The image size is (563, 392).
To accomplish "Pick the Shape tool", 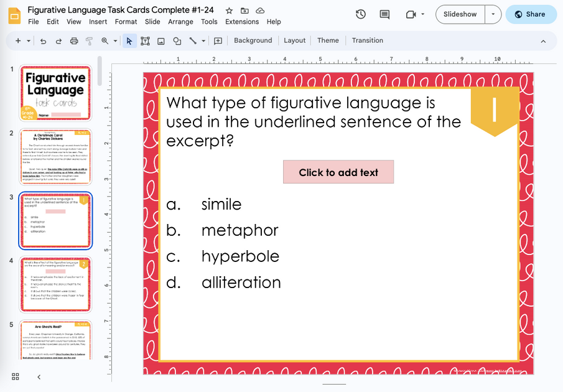I will [x=177, y=40].
